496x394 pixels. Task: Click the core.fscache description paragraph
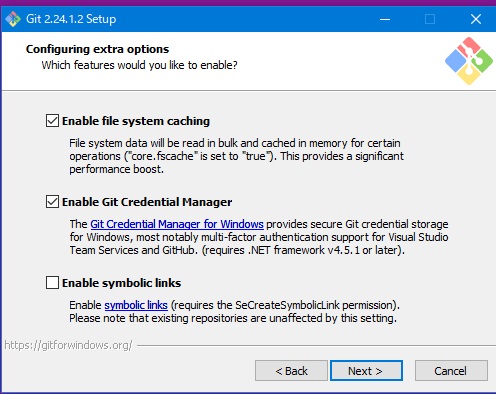click(236, 156)
